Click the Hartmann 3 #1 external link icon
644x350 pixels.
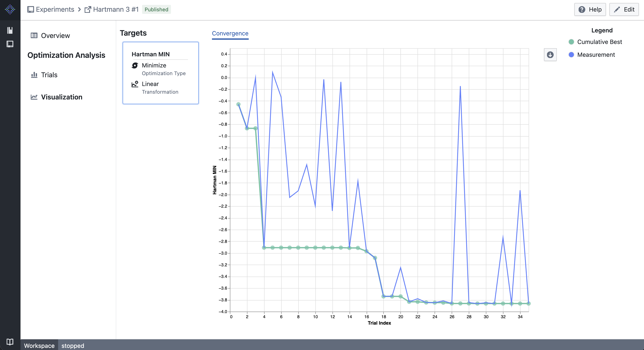point(88,9)
